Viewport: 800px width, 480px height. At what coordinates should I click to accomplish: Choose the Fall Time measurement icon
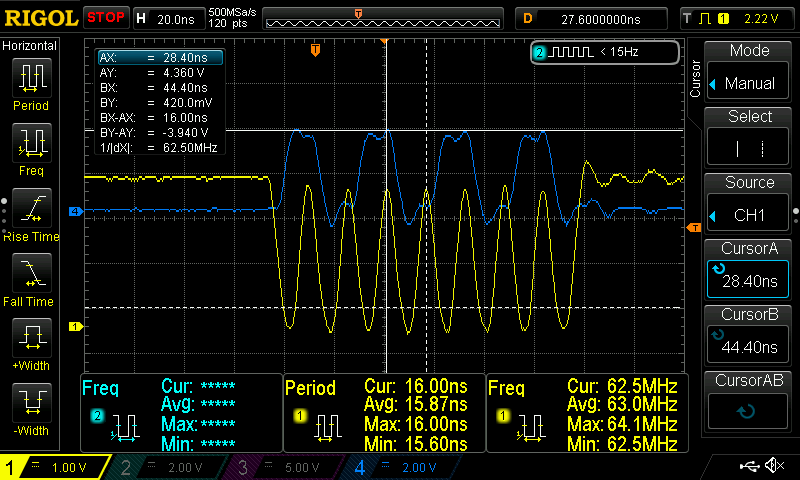(x=30, y=274)
